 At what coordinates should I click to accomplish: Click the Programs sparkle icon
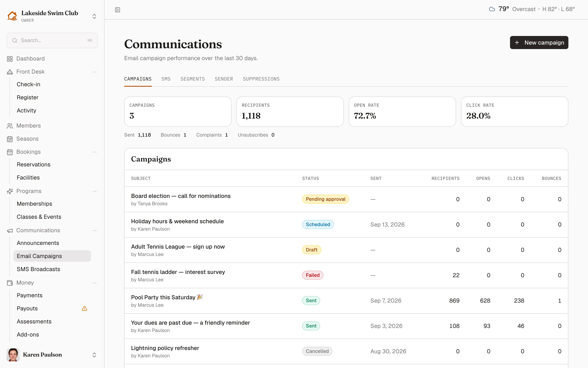[x=10, y=191]
